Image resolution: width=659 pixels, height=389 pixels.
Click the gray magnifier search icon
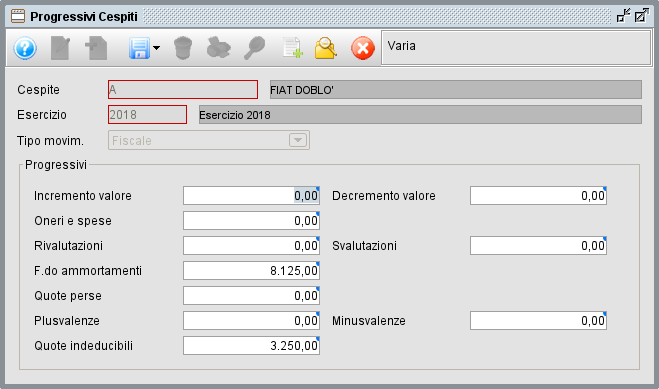pyautogui.click(x=254, y=48)
